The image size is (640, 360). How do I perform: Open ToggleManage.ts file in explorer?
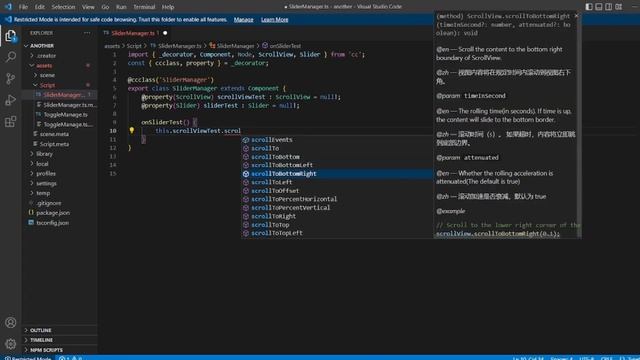[x=60, y=115]
